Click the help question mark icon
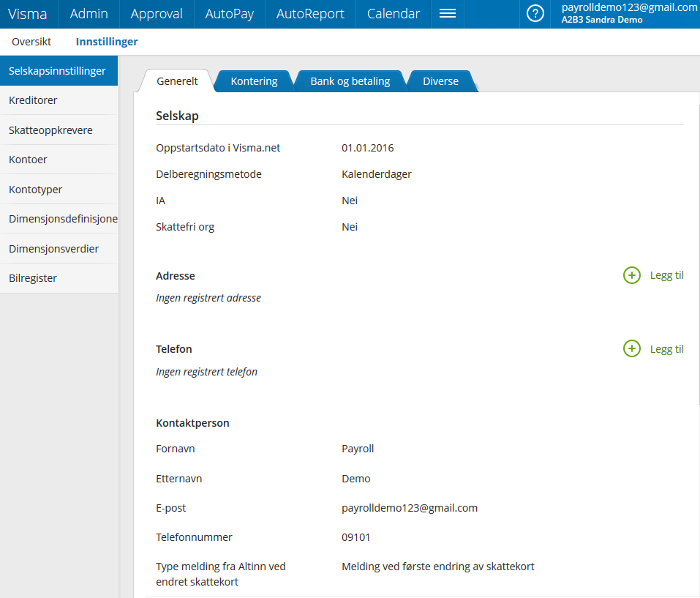This screenshot has height=598, width=700. tap(535, 14)
